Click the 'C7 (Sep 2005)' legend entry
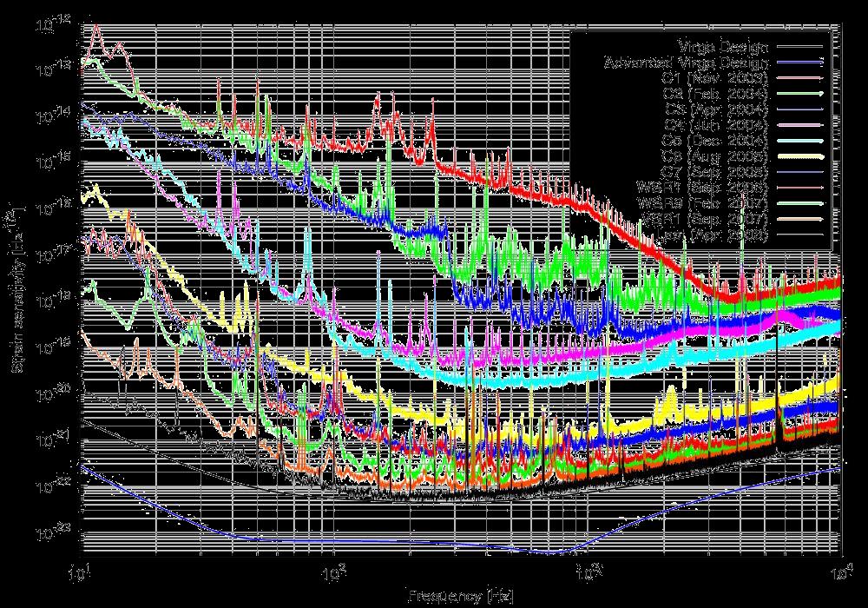 click(x=716, y=172)
